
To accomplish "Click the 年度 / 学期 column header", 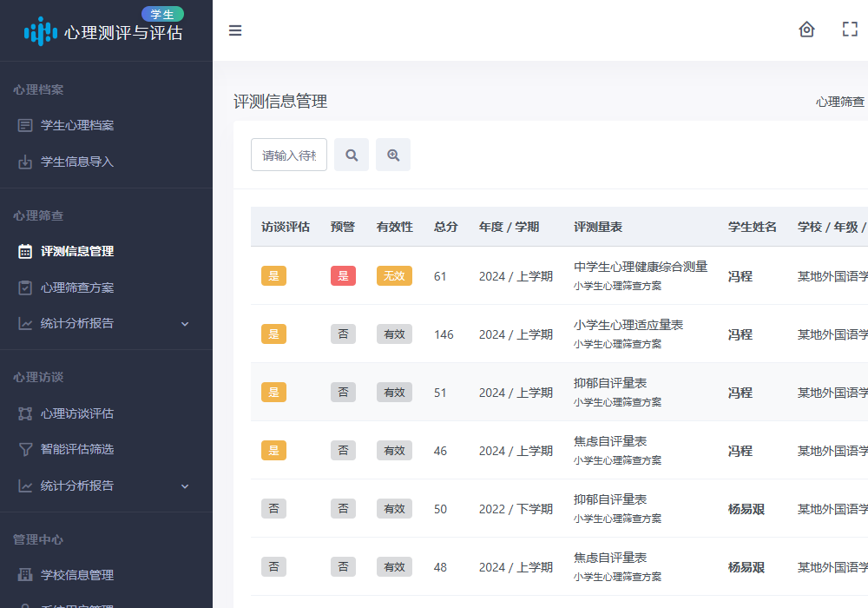I will click(509, 227).
